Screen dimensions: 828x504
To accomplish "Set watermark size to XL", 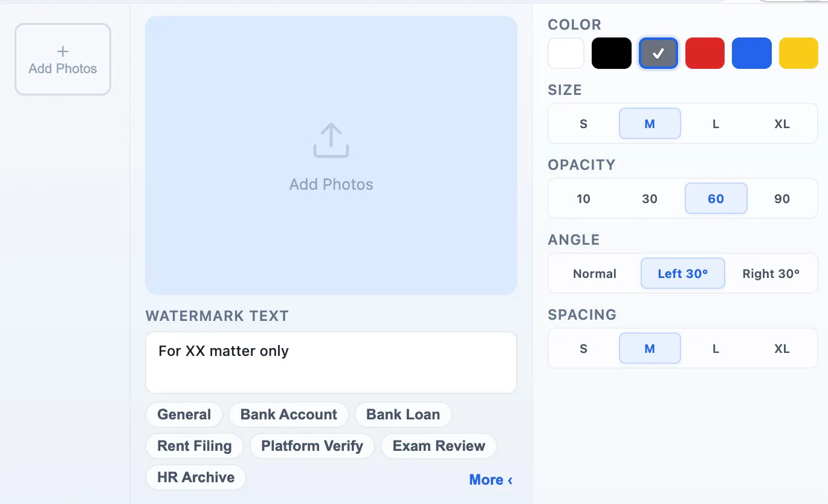I will click(782, 124).
